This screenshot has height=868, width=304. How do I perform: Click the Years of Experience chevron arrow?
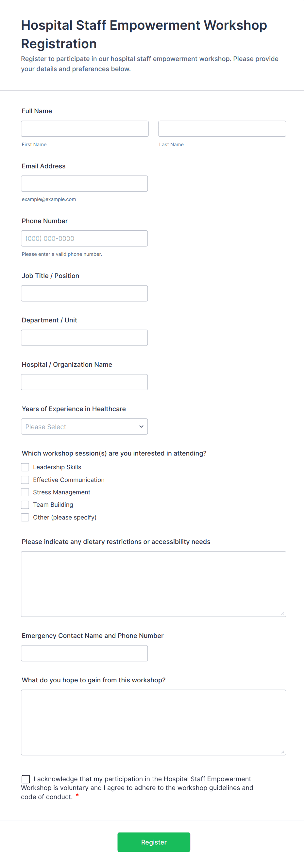(x=141, y=426)
